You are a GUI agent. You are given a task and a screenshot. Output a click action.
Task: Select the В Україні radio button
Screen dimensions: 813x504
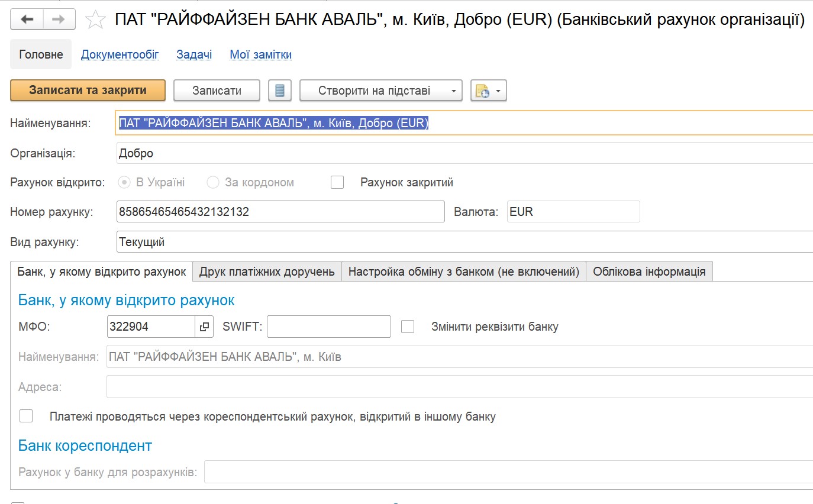coord(124,182)
